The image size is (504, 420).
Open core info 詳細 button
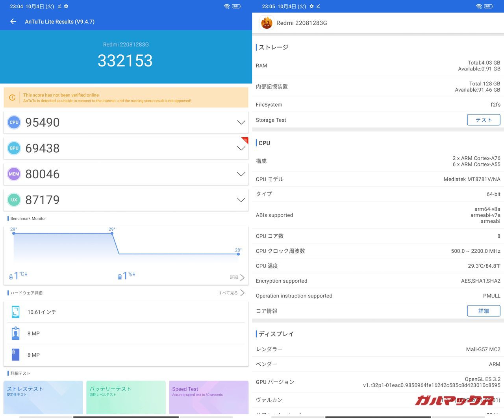[x=484, y=311]
